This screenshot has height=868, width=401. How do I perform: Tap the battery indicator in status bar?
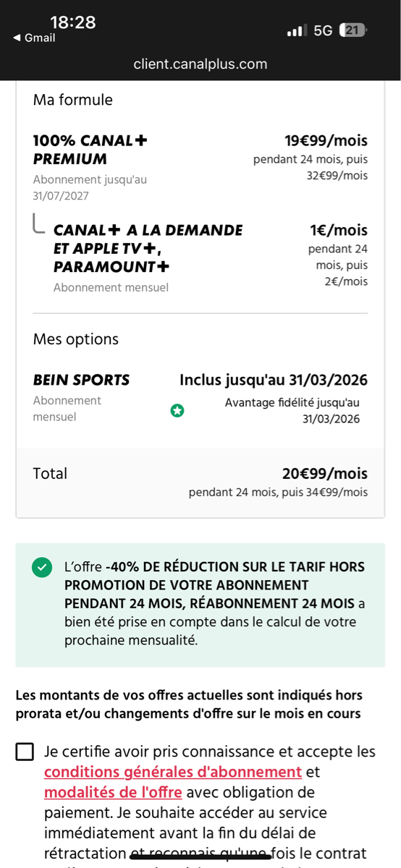tap(353, 30)
